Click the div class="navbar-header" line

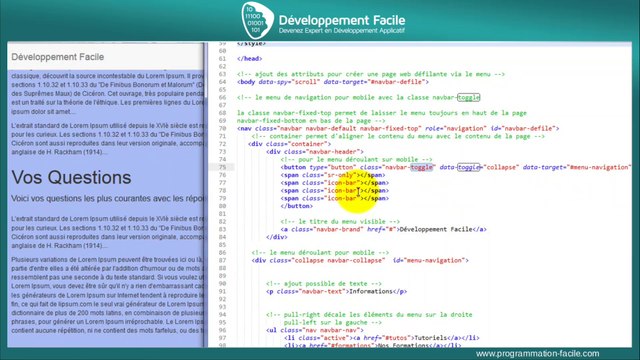tap(315, 151)
